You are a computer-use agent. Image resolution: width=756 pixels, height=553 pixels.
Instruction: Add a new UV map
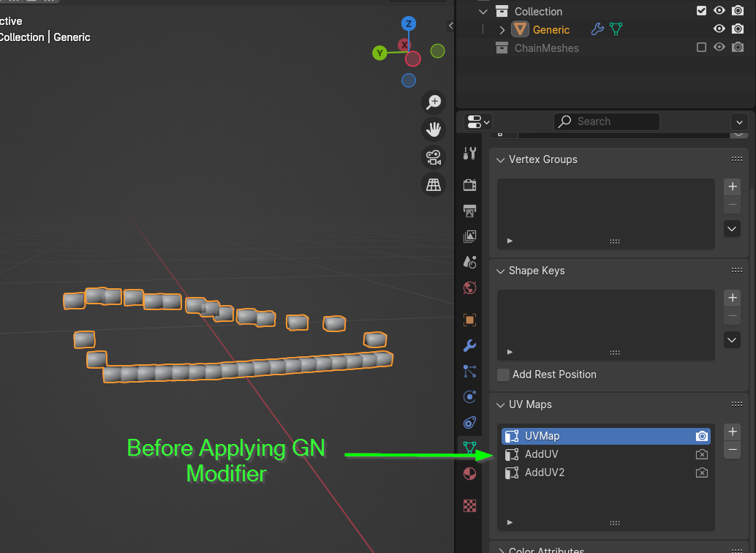[733, 432]
